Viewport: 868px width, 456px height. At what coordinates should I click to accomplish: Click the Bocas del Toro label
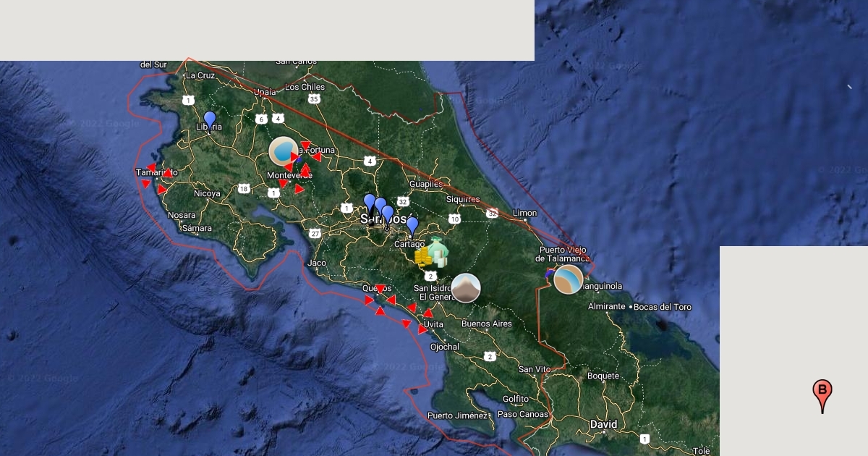(x=663, y=307)
